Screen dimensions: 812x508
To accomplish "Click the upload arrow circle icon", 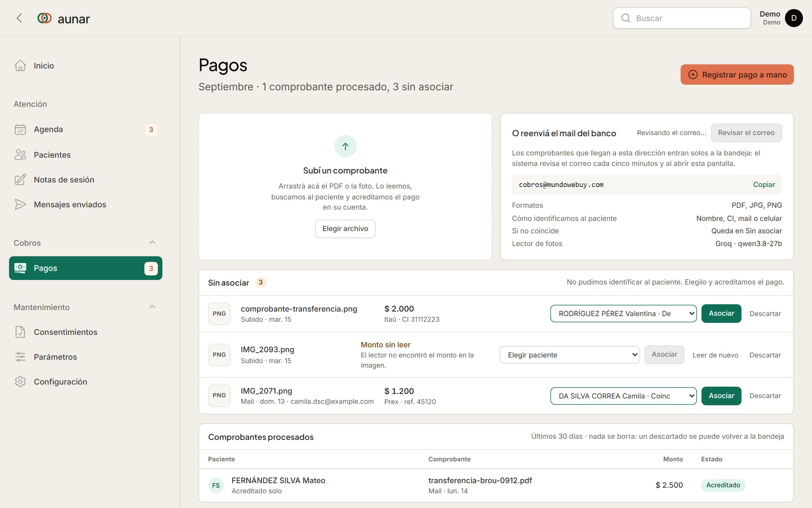I will 345,146.
